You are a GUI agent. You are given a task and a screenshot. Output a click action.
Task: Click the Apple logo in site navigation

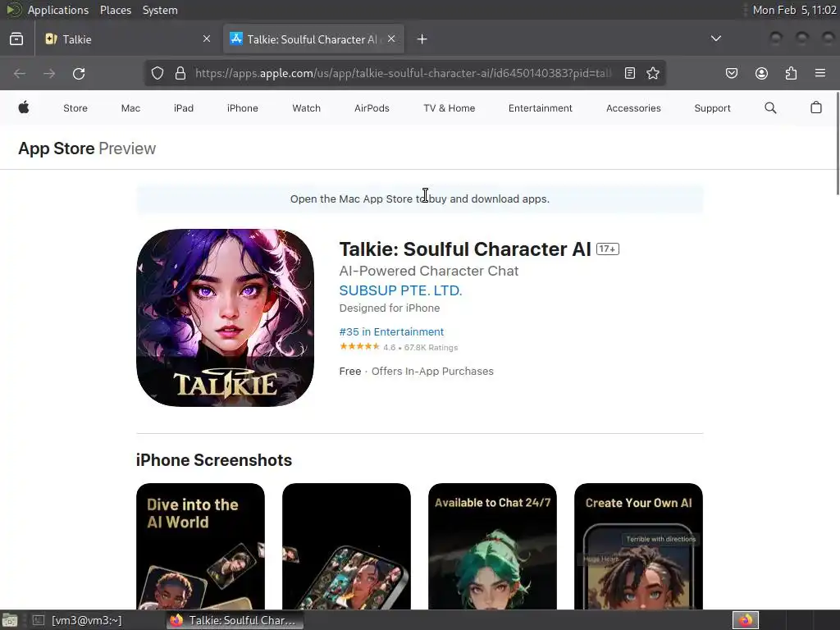[x=24, y=107]
